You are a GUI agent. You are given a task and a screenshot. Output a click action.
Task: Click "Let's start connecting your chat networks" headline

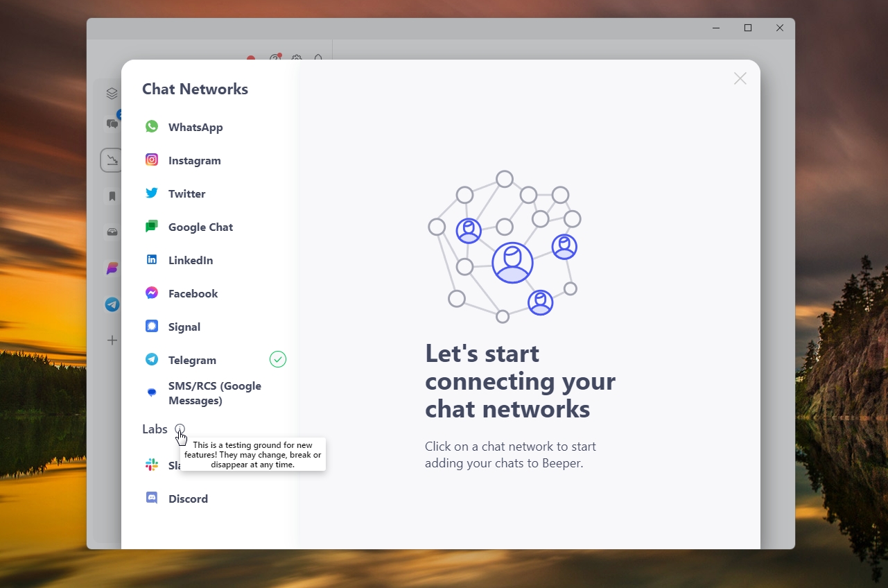tap(520, 381)
